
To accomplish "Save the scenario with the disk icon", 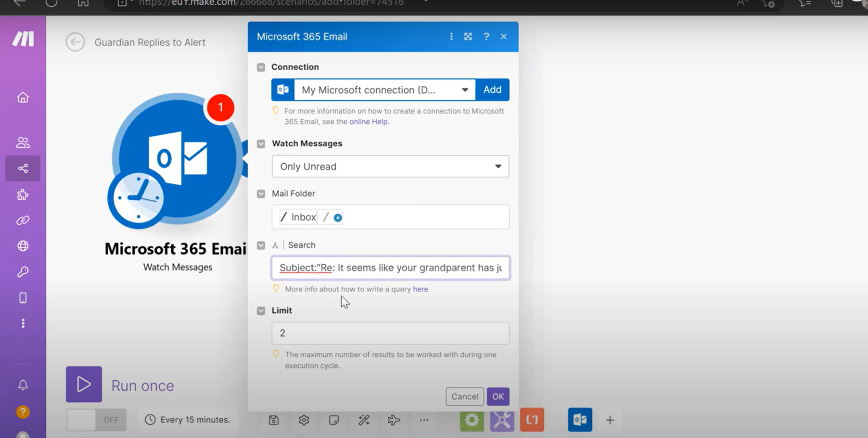I will click(x=274, y=420).
